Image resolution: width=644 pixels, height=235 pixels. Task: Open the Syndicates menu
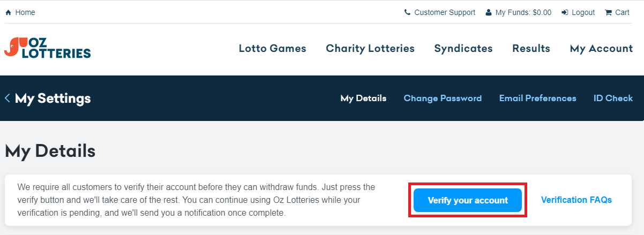point(463,48)
